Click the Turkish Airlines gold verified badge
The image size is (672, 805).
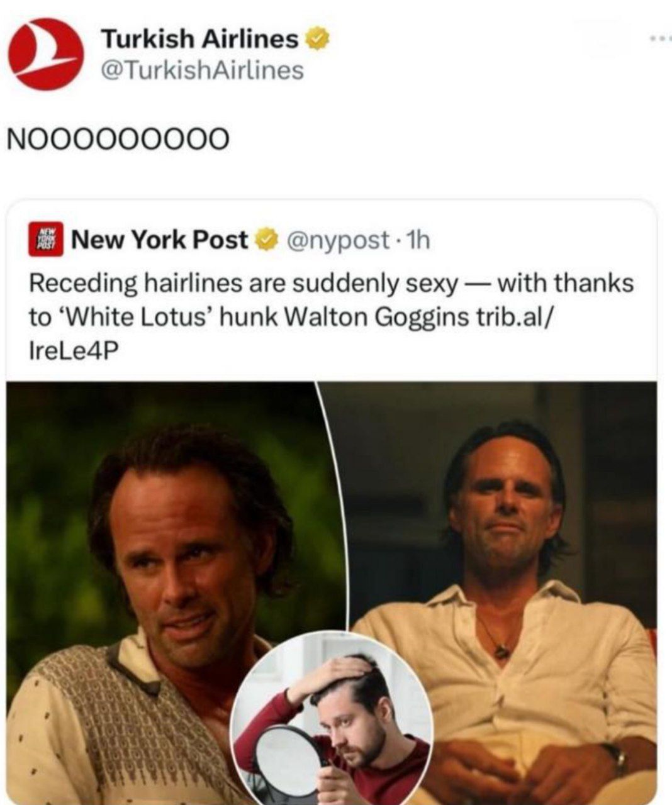pos(317,40)
